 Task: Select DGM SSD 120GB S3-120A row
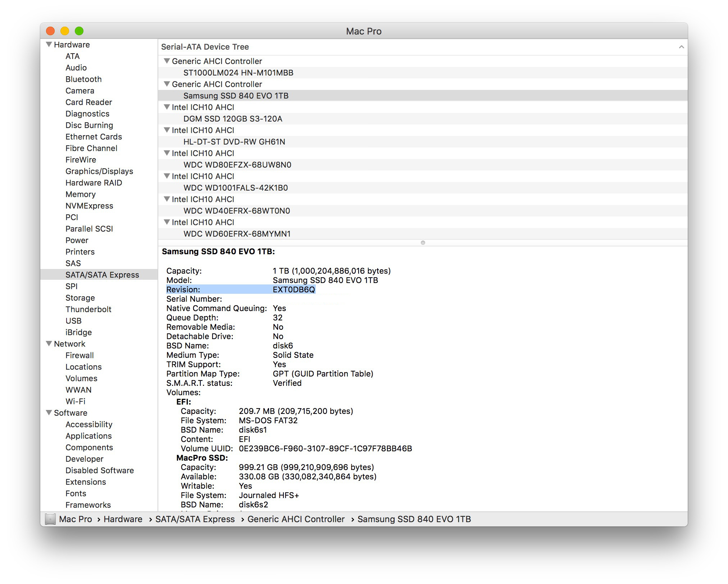423,119
